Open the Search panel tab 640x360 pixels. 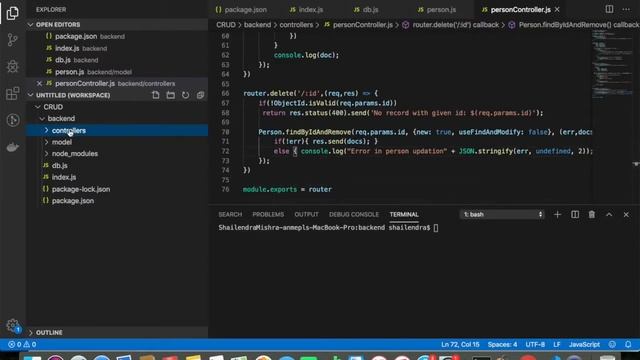point(230,214)
